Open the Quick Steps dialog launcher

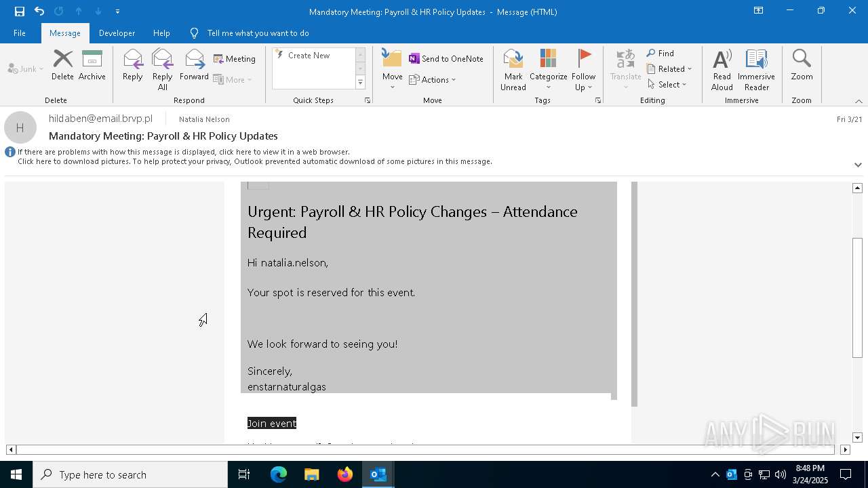(368, 100)
